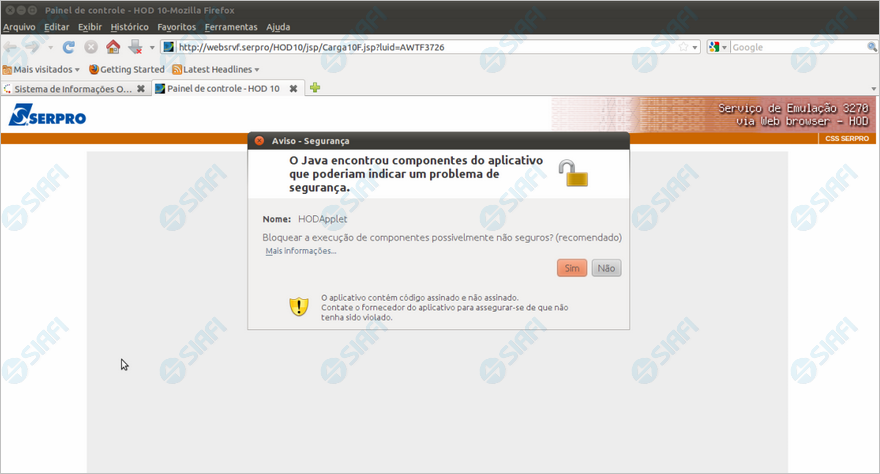Close the Painel de controle - HOD 10 tab
This screenshot has height=474, width=880.
click(x=293, y=89)
